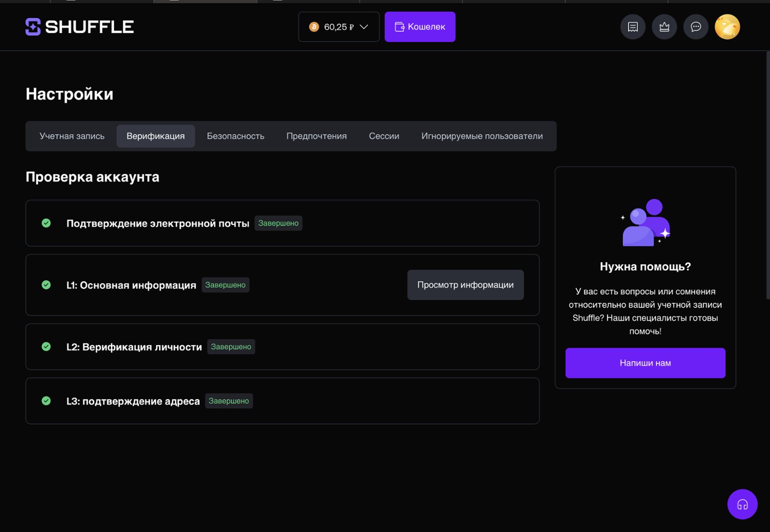This screenshot has height=532, width=770.
Task: Click the user profile avatar
Action: pos(727,27)
